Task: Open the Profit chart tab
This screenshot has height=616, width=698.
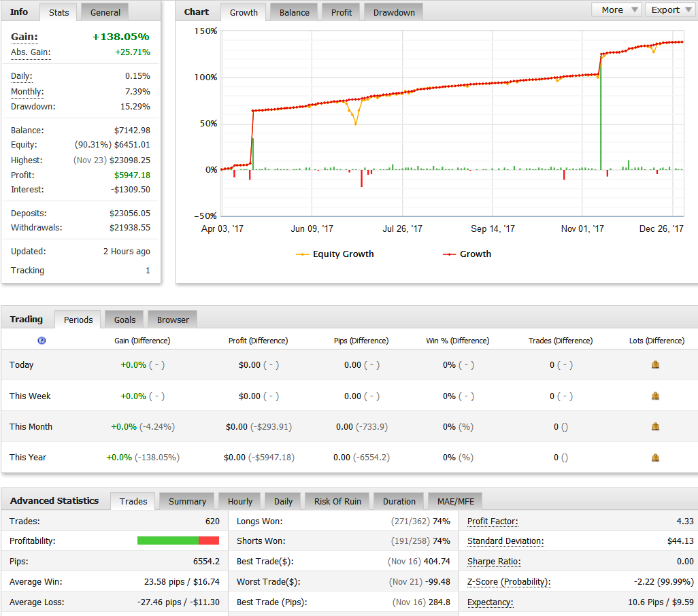Action: click(x=342, y=12)
